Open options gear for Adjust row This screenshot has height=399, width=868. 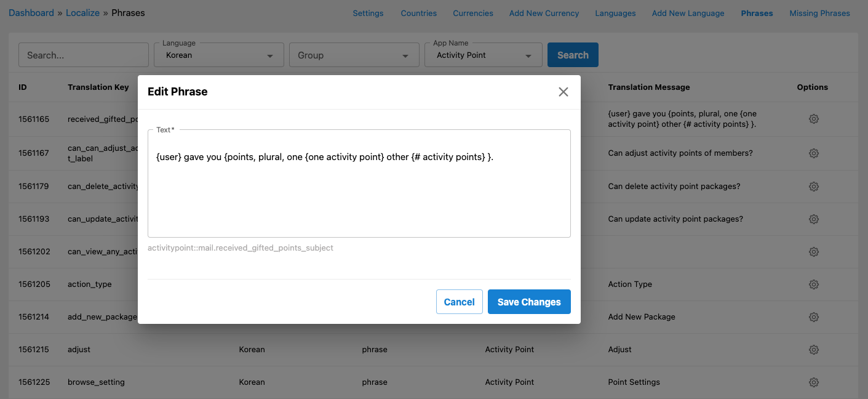[813, 350]
